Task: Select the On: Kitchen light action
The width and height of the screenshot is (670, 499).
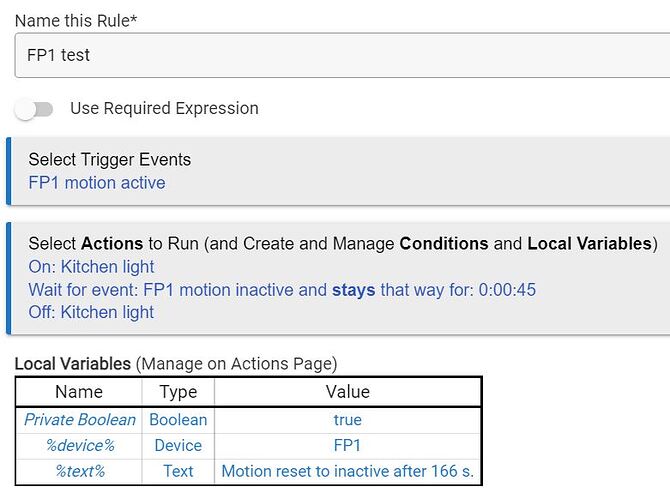Action: [x=92, y=267]
